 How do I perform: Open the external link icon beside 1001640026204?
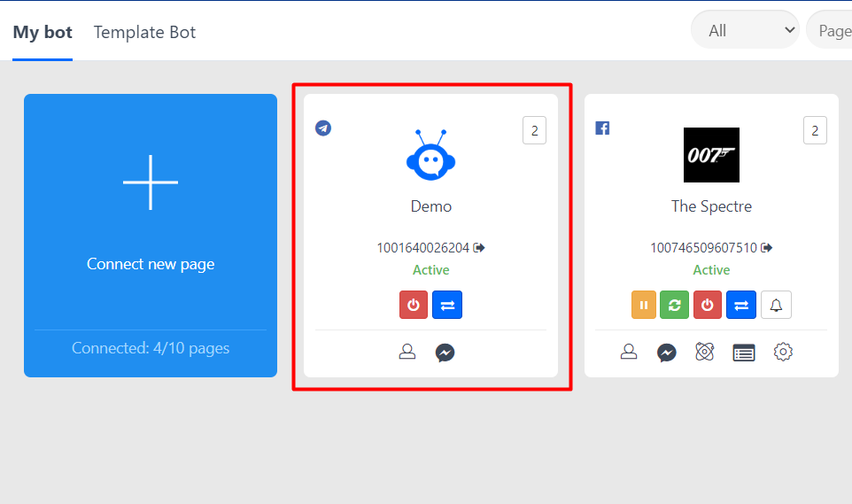click(479, 248)
